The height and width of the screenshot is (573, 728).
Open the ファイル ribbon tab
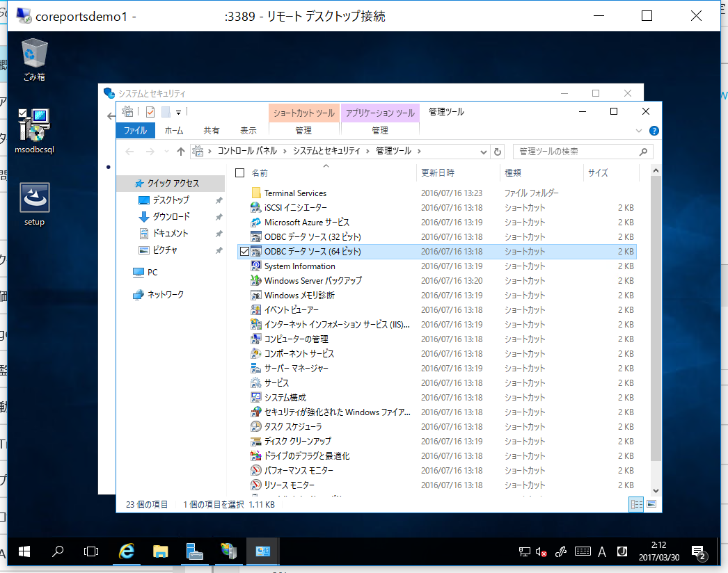click(x=135, y=130)
